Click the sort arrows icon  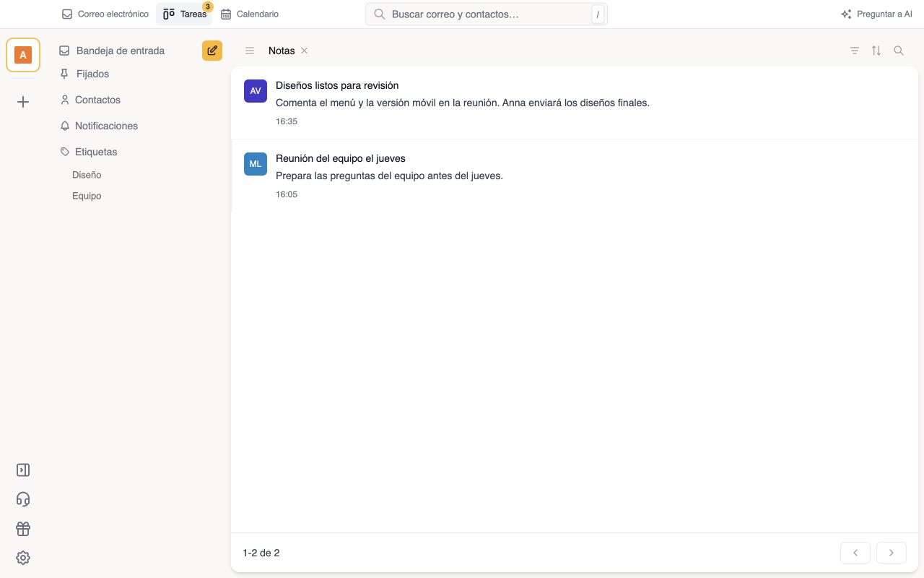[x=876, y=51]
